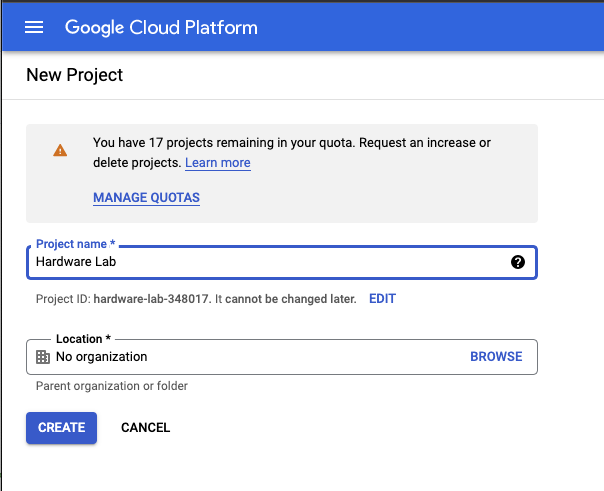Click the help question mark icon
604x491 pixels.
pos(518,262)
